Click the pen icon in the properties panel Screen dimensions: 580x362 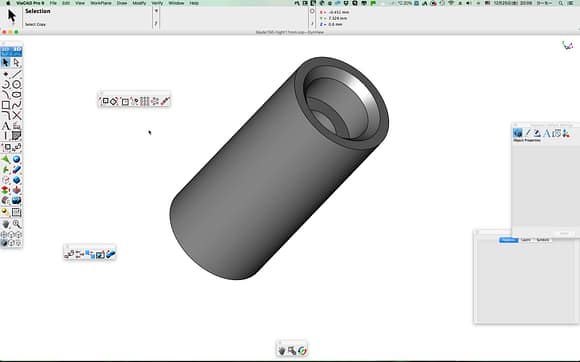click(x=527, y=133)
